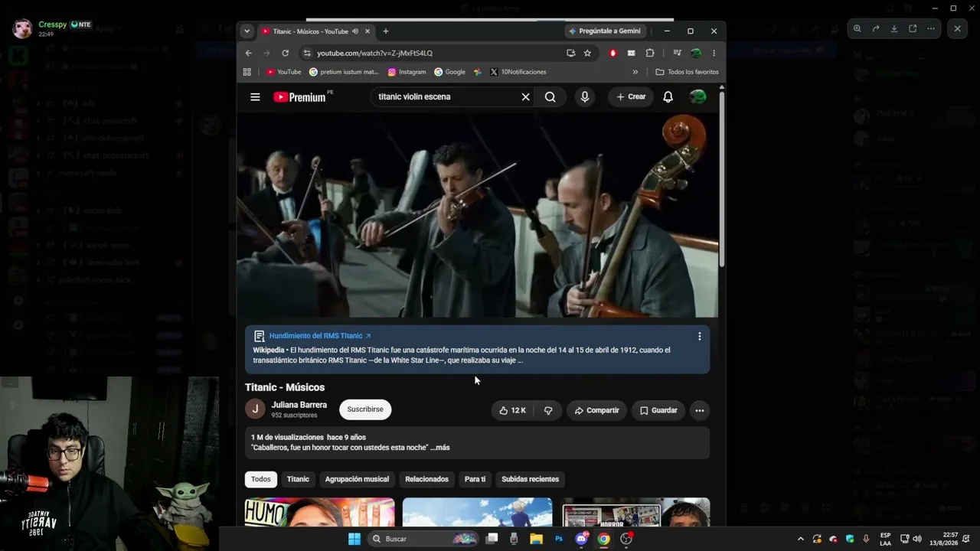
Task: Click the page vertical scrollbar thumb
Action: point(721,180)
